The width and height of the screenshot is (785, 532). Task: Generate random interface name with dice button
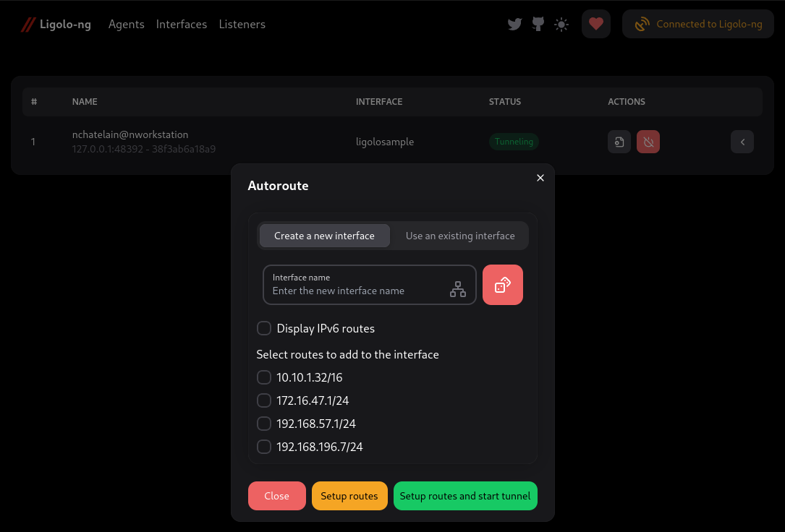coord(503,285)
